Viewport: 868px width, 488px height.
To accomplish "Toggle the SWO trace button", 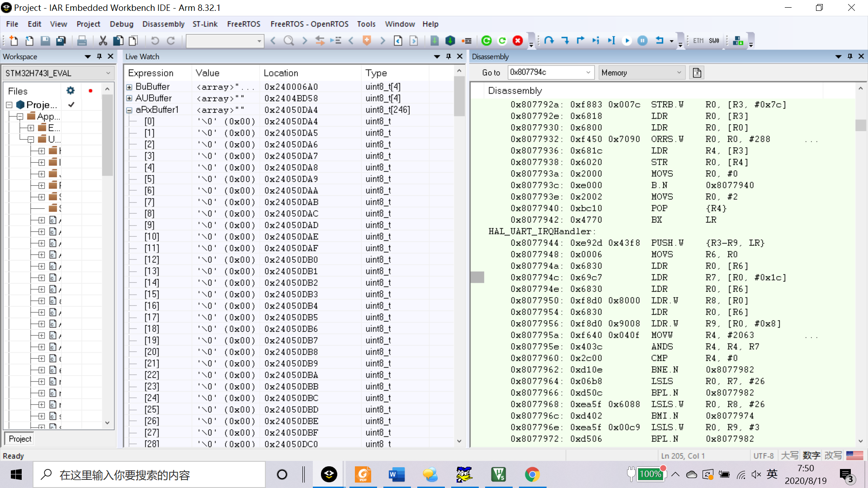I will [x=714, y=41].
